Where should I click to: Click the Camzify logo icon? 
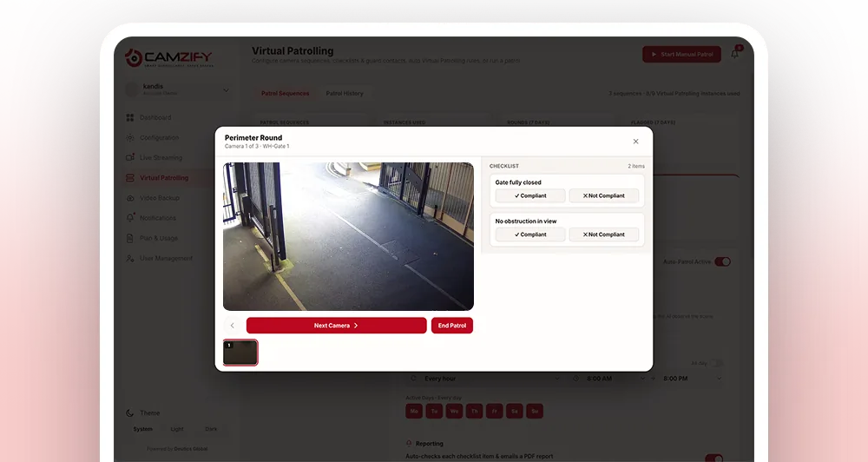point(134,57)
